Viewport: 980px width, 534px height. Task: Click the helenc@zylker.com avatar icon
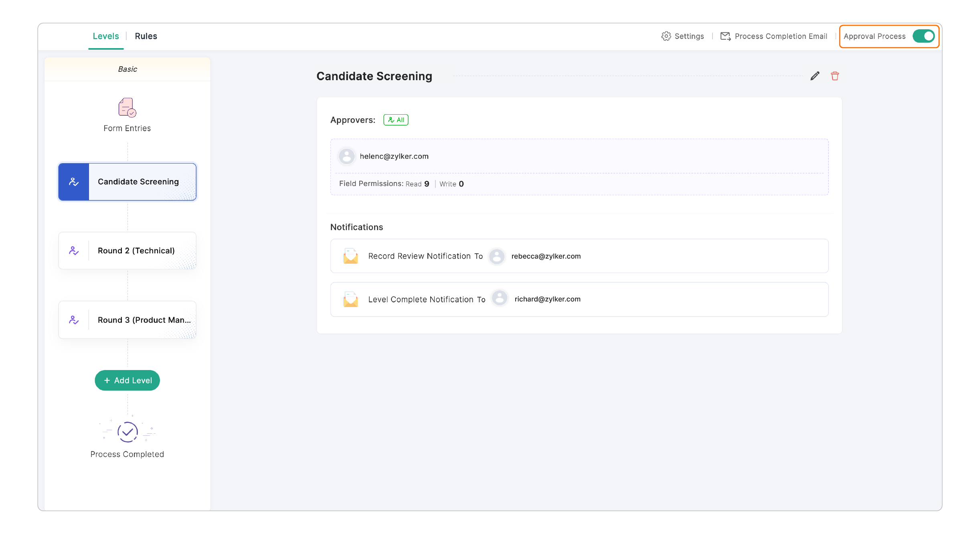(x=346, y=156)
